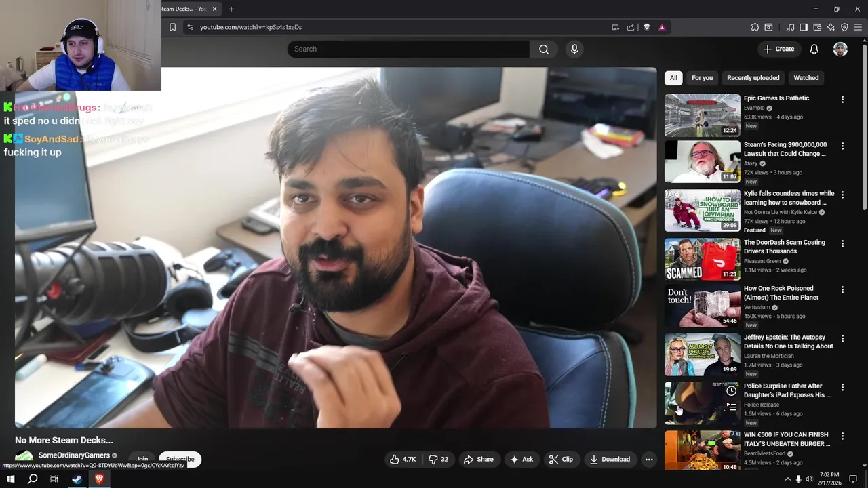Open the Windows Start menu
Screen dimensions: 868x488
11,479
